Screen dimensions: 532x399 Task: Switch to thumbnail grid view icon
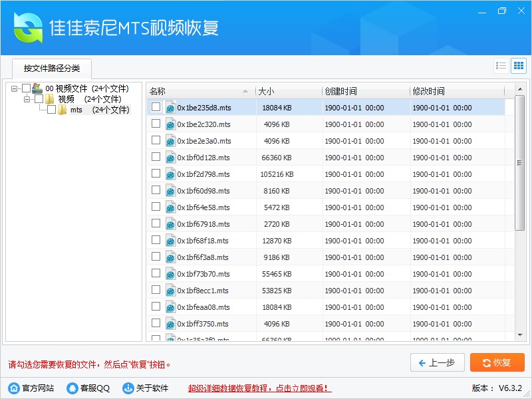click(518, 66)
